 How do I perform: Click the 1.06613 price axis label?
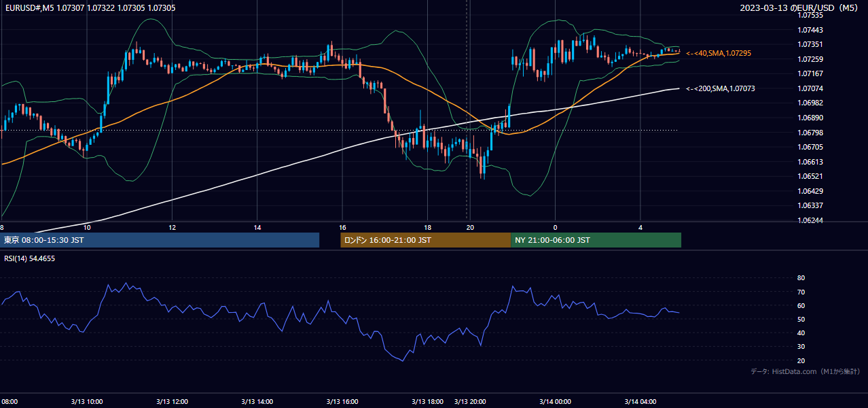[810, 162]
